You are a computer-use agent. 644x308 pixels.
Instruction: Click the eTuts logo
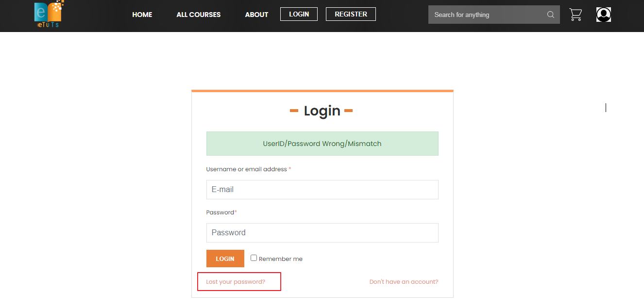49,14
